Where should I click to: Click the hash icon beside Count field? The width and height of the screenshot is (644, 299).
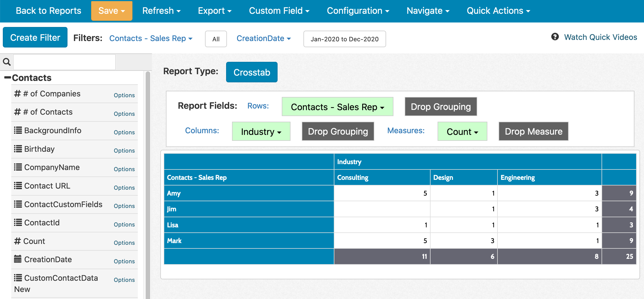pos(17,241)
